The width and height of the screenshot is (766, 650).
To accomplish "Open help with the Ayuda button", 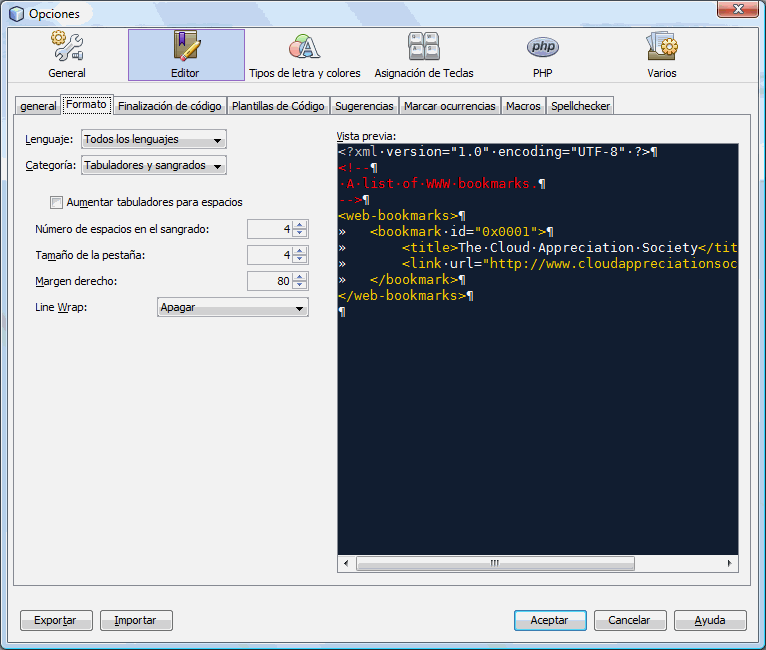I will [710, 620].
